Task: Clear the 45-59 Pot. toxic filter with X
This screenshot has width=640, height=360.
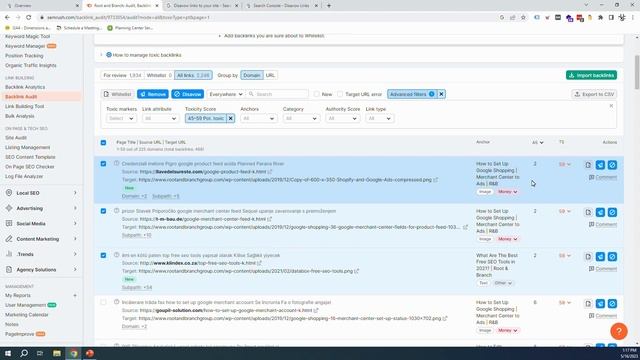Action: pyautogui.click(x=231, y=118)
